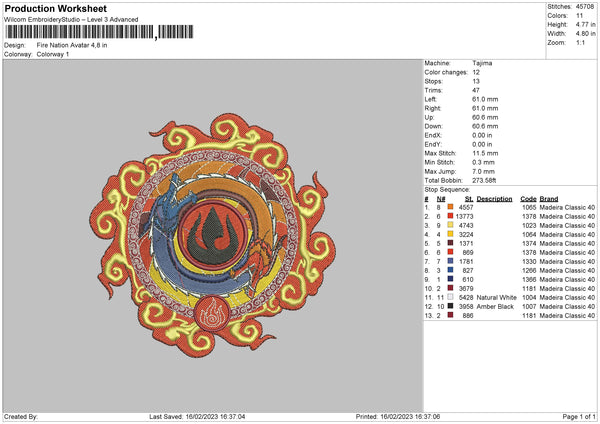Click the Zoom value '1:1'

[580, 42]
